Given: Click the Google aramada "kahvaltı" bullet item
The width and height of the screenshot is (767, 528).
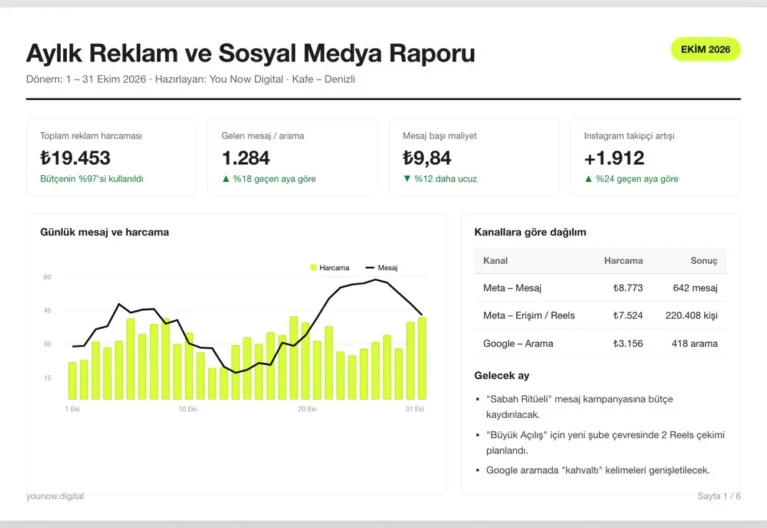Looking at the screenshot, I should tap(598, 470).
